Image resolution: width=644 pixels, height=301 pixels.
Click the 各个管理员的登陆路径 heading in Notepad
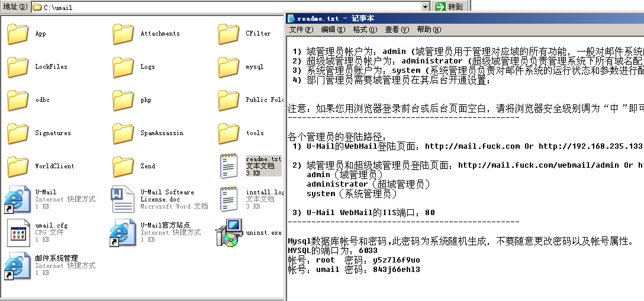tap(337, 137)
